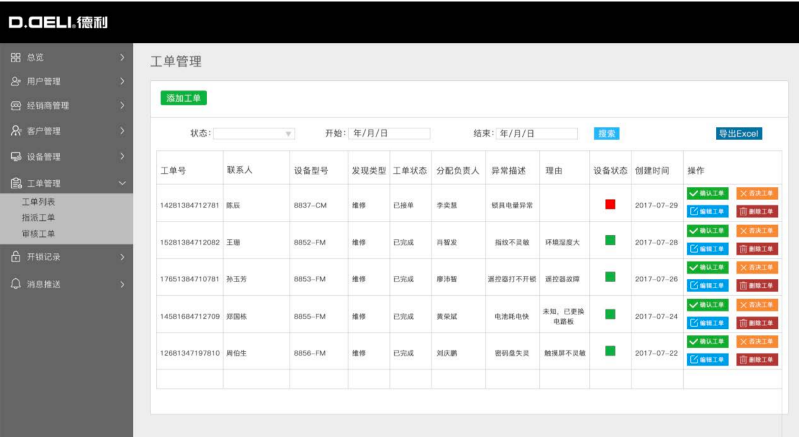Image resolution: width=799 pixels, height=439 pixels.
Task: Expand the 设备管理 menu chevron
Action: click(122, 156)
